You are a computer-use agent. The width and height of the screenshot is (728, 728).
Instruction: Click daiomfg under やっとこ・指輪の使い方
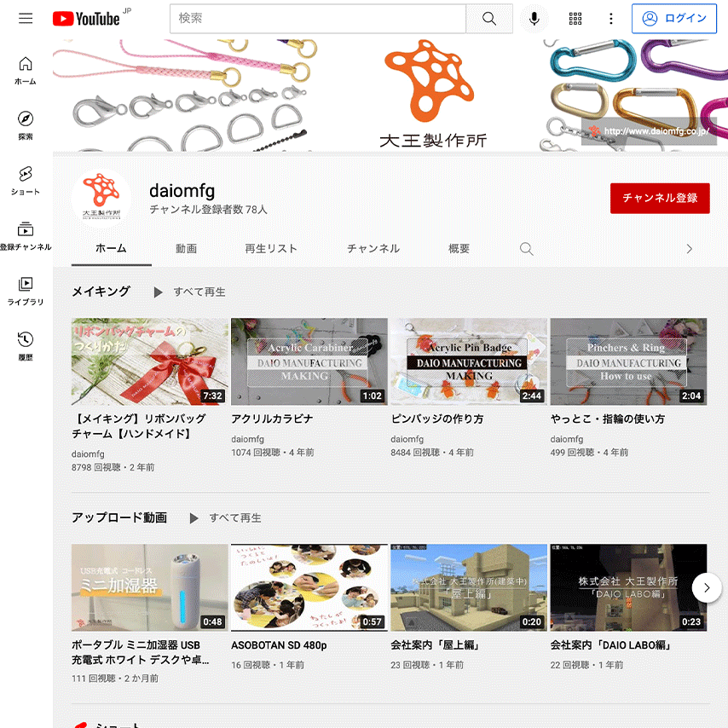(567, 439)
